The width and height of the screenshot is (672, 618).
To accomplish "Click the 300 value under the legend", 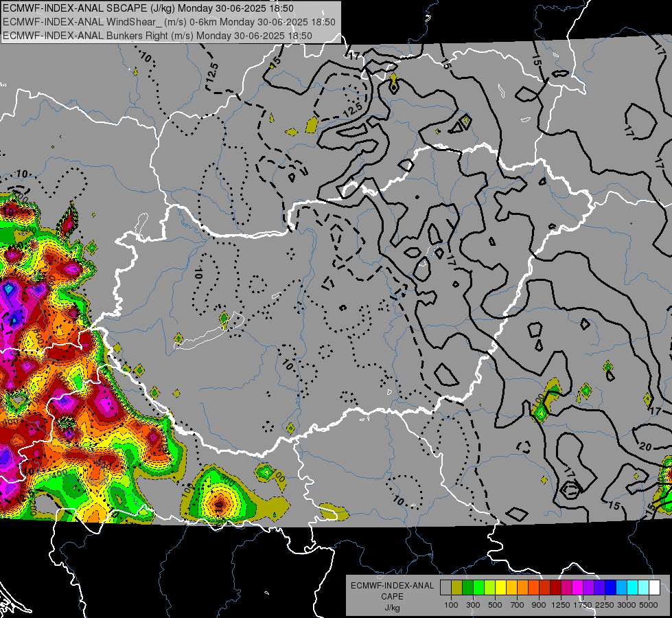I will click(473, 605).
